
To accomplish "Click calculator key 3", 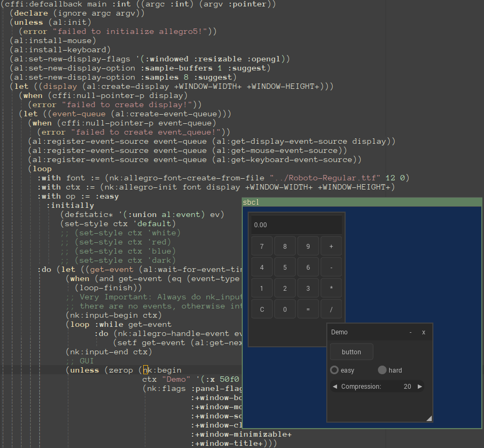I will [308, 289].
